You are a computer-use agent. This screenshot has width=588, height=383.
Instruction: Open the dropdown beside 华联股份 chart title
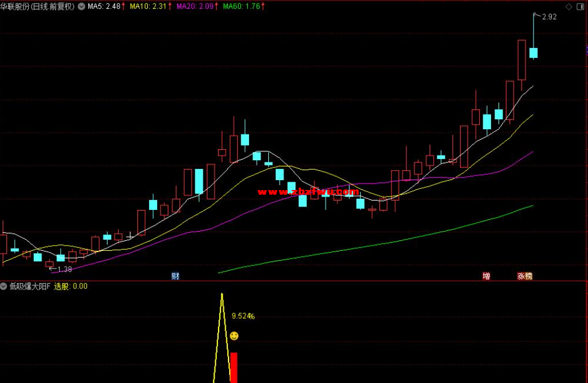pyautogui.click(x=81, y=6)
